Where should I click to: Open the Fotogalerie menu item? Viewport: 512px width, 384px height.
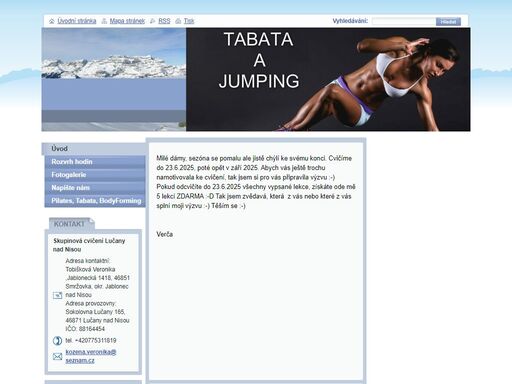pyautogui.click(x=95, y=175)
